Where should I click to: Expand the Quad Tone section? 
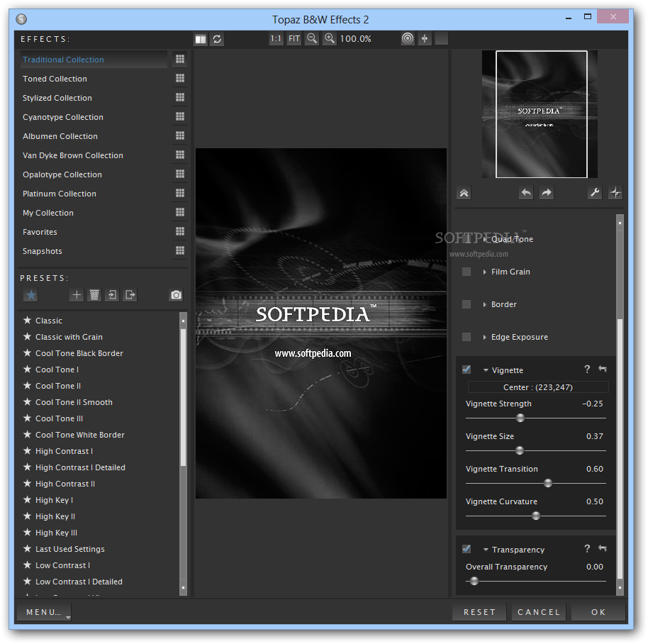tap(485, 239)
